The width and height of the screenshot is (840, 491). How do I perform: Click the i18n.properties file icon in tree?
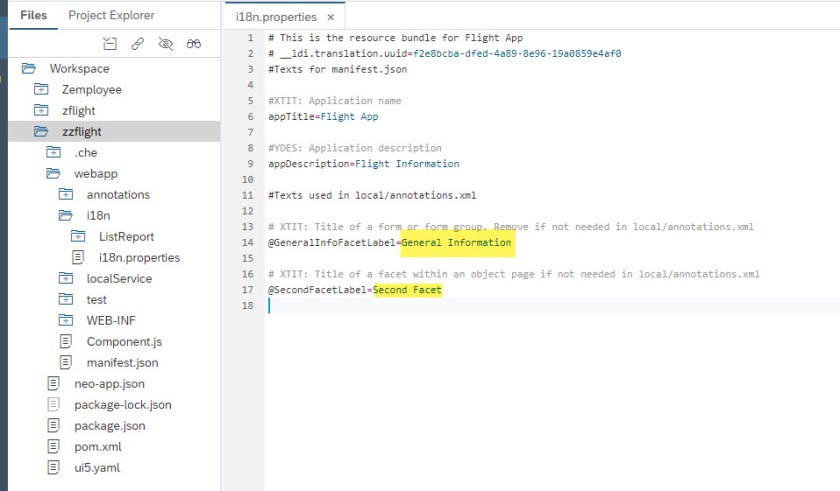78,257
